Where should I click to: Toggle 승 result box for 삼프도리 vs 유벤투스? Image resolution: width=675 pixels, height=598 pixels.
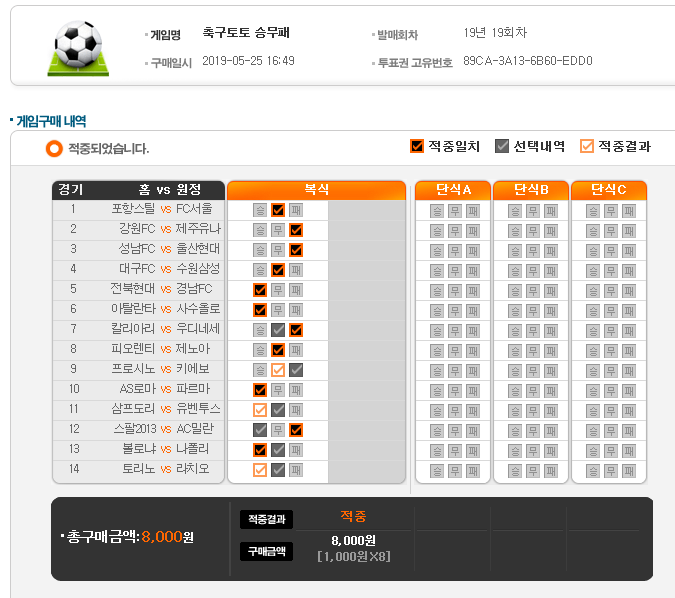coord(260,409)
